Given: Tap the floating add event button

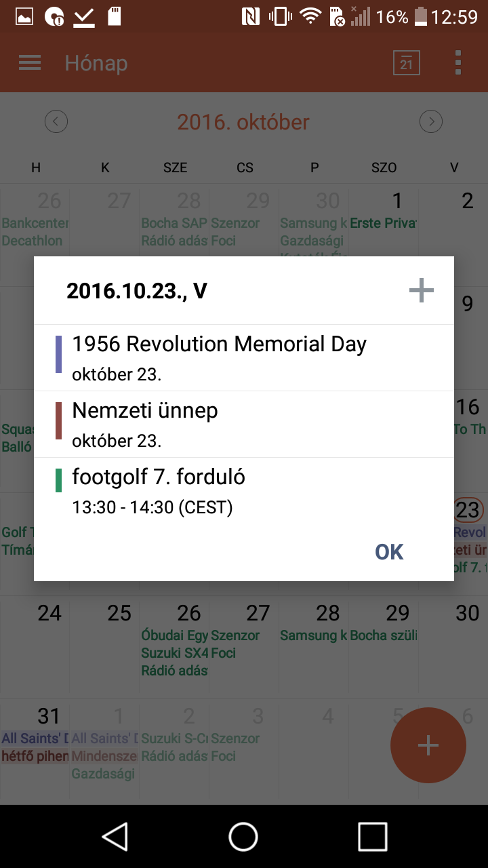Looking at the screenshot, I should pyautogui.click(x=428, y=745).
